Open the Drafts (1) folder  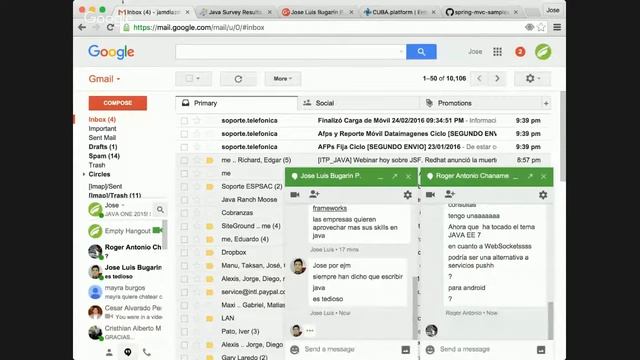tap(103, 147)
